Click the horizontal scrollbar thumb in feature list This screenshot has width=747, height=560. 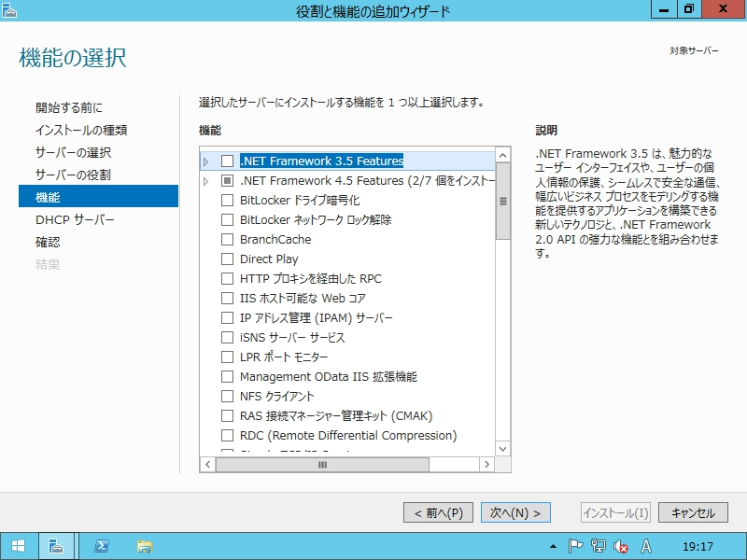click(x=322, y=464)
